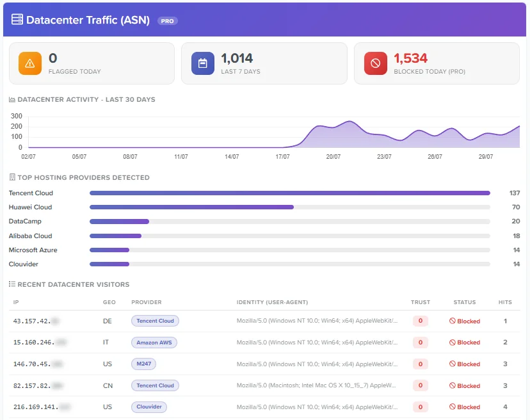Click the red blocked icon for Blocked Today
This screenshot has width=530, height=420.
pos(376,63)
